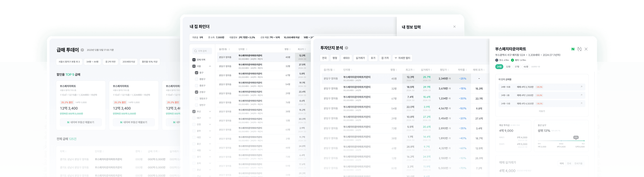Image resolution: width=644 pixels, height=177 pixels.
Task: Expand the 광주 district list
Action: (x=210, y=131)
